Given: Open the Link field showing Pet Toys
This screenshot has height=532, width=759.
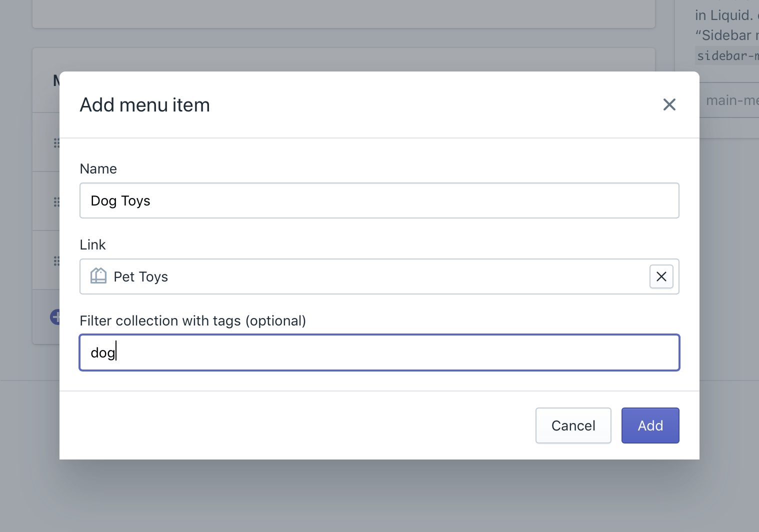Looking at the screenshot, I should [x=379, y=276].
